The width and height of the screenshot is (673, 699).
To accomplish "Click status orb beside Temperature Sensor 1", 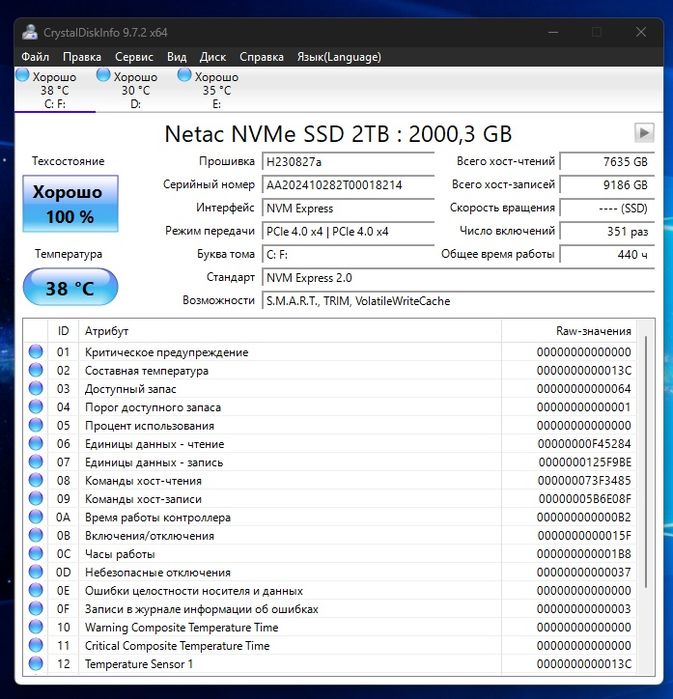I will click(36, 664).
